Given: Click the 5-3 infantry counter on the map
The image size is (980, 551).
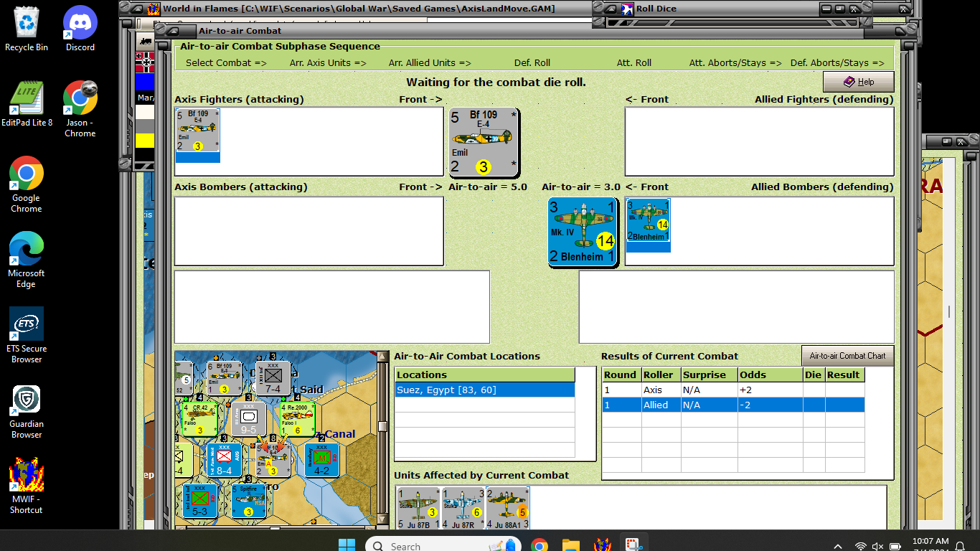Looking at the screenshot, I should click(199, 501).
